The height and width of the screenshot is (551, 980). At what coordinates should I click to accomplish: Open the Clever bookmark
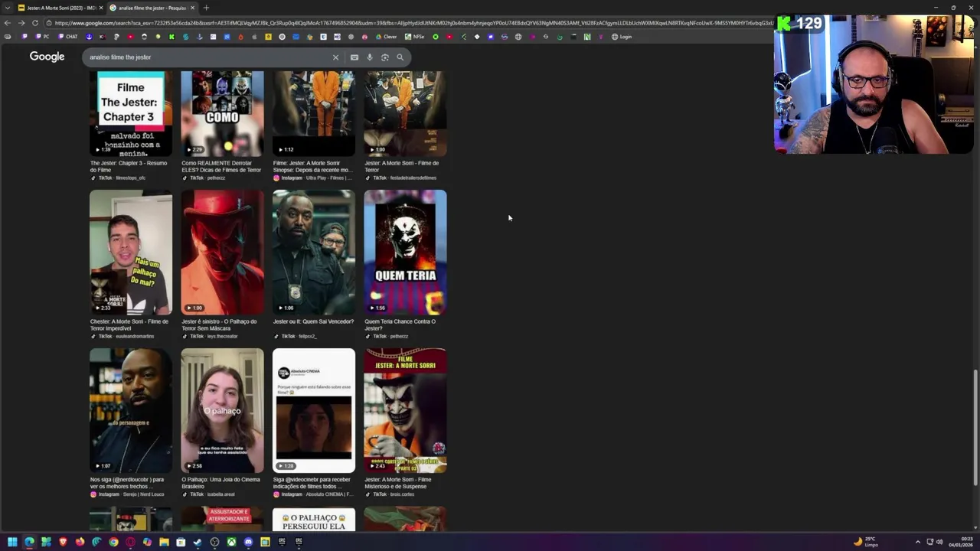387,37
